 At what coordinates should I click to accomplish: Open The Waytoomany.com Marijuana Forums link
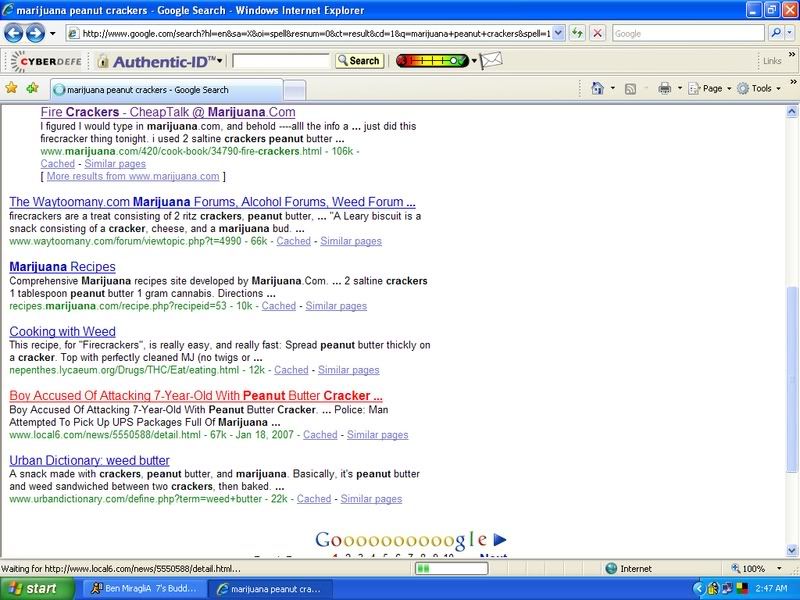click(x=212, y=202)
